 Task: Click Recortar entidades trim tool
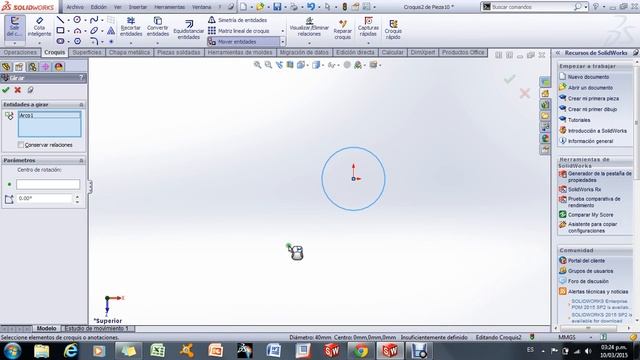tap(131, 27)
